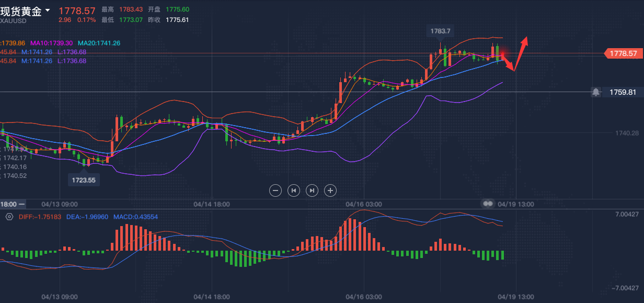Toggle the MA10 moving average label
Viewport: 644px width, 303px height.
[52, 43]
